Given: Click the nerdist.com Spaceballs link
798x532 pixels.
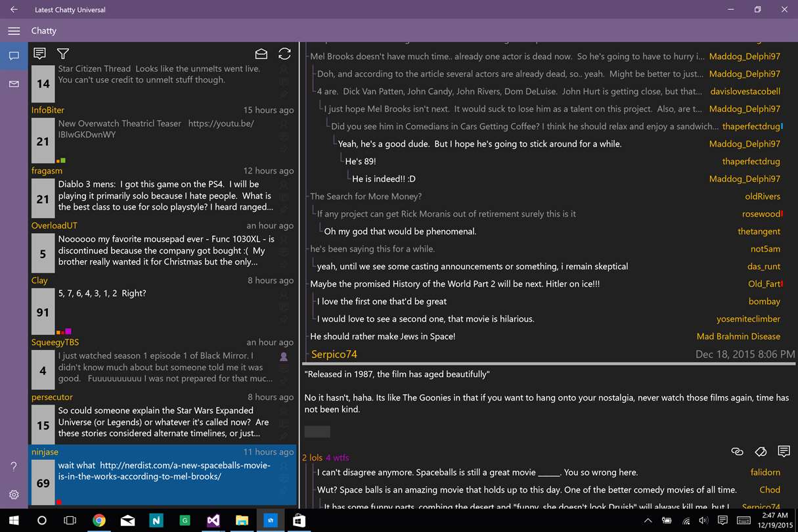Looking at the screenshot, I should pyautogui.click(x=164, y=471).
